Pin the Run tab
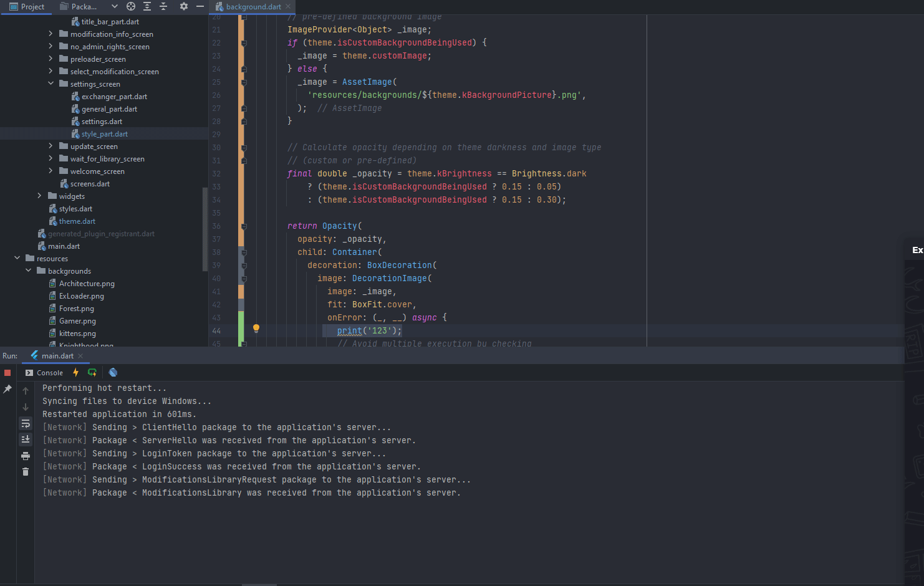The width and height of the screenshot is (924, 586). coord(7,389)
